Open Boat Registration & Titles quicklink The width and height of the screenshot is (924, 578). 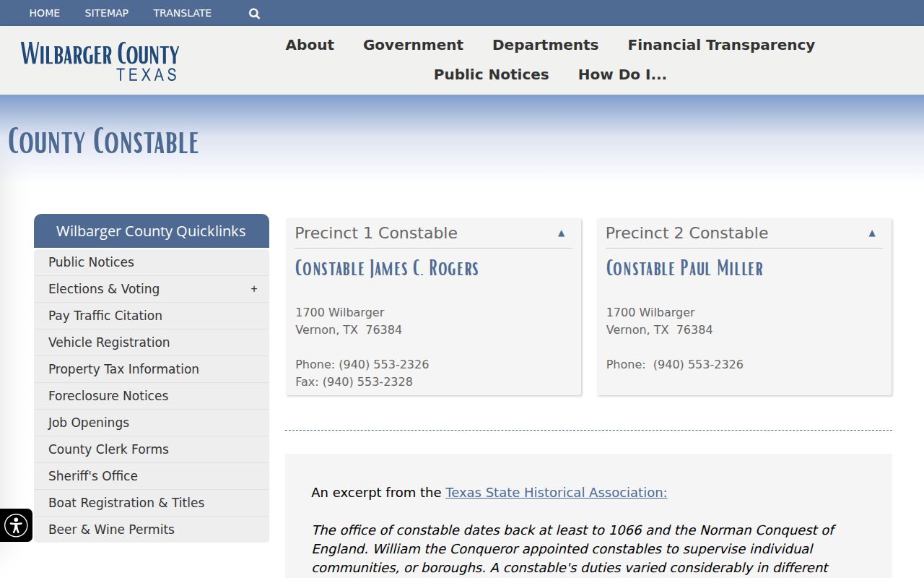coord(152,503)
